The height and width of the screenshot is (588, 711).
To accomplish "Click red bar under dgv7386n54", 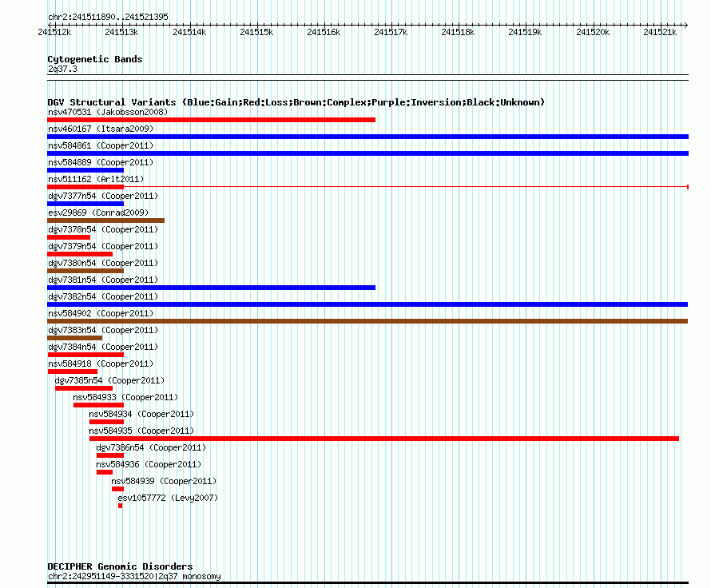I will click(110, 455).
